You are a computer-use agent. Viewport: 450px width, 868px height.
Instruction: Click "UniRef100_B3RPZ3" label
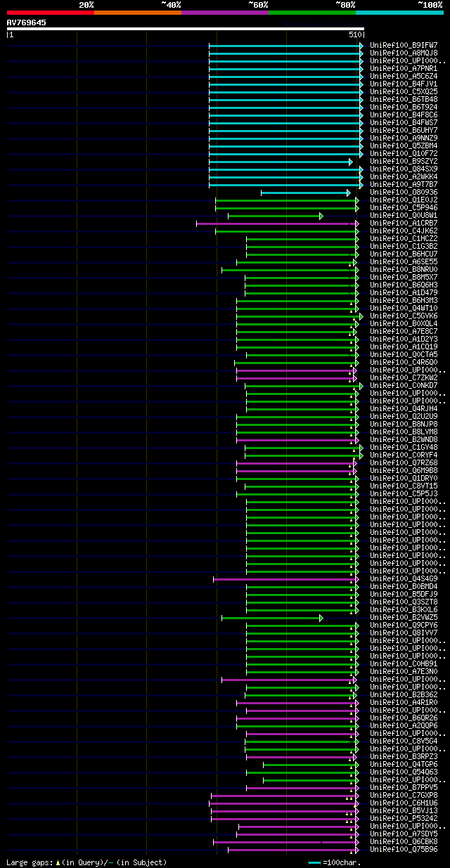[x=404, y=757]
